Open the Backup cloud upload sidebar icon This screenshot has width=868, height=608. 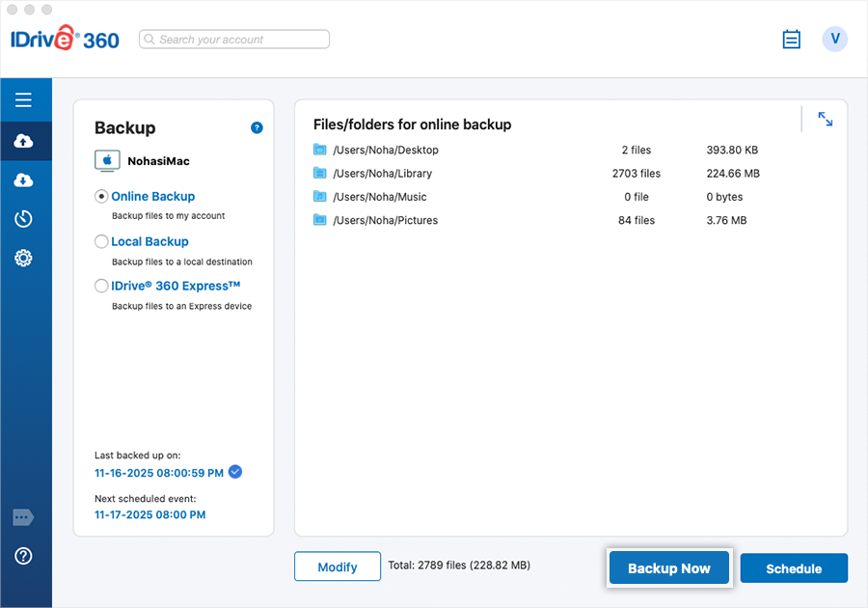point(24,142)
